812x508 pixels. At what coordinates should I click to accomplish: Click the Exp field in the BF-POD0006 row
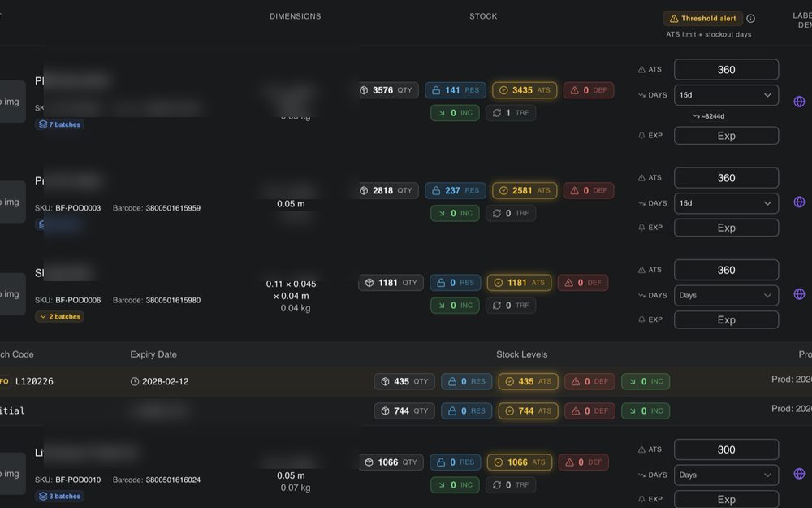(726, 319)
